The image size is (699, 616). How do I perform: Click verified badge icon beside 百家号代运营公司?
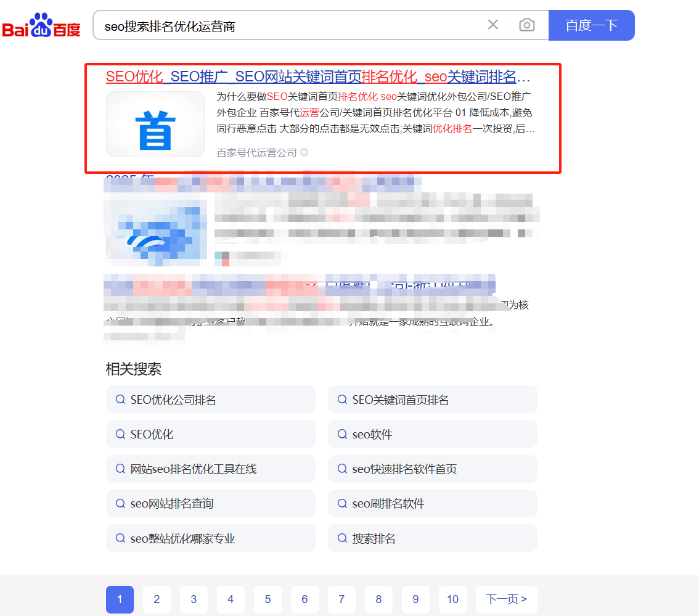point(304,152)
